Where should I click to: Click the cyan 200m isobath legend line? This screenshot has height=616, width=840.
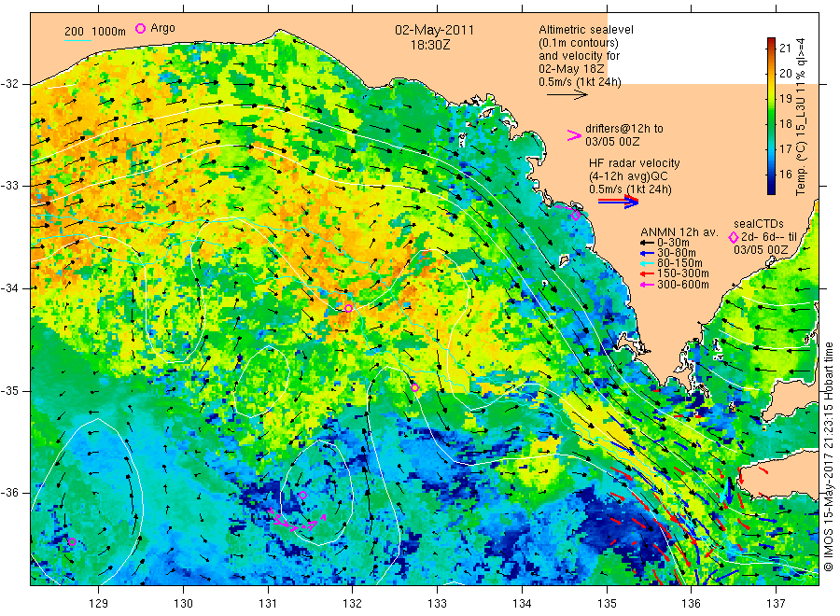point(77,40)
